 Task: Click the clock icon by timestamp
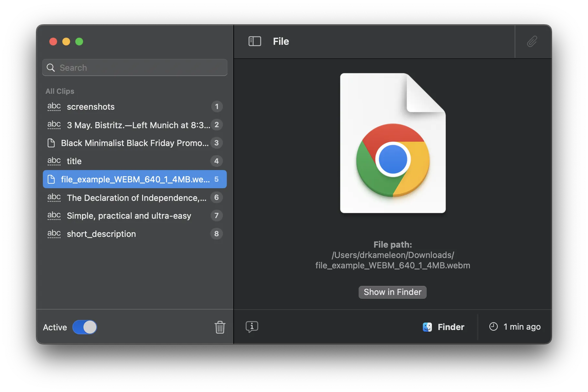[493, 326]
